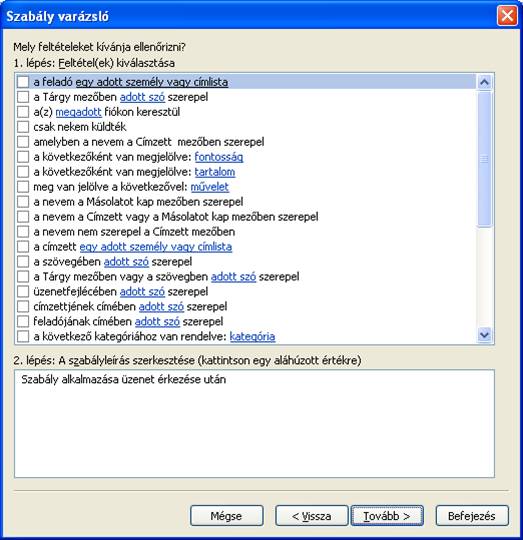Open the 'művelet' link
The height and width of the screenshot is (540, 523).
click(x=209, y=187)
